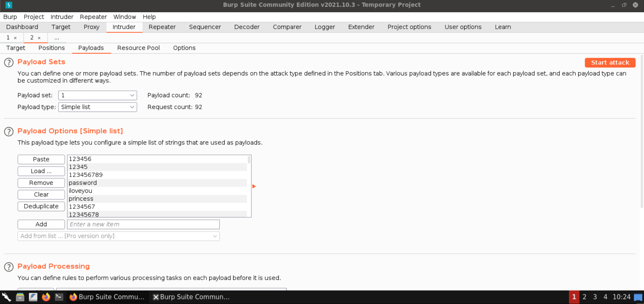Launch the terminal from the taskbar
This screenshot has height=304, width=644.
[59, 297]
